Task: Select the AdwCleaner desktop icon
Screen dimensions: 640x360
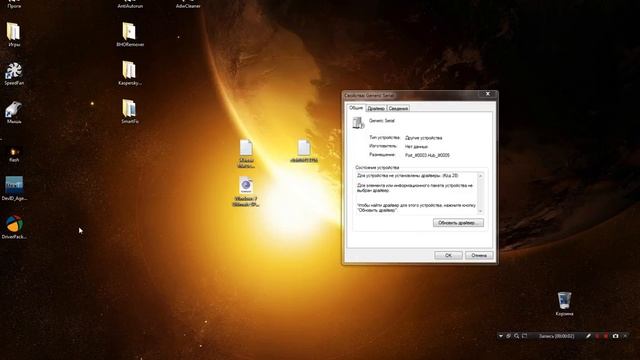Action: click(x=188, y=4)
